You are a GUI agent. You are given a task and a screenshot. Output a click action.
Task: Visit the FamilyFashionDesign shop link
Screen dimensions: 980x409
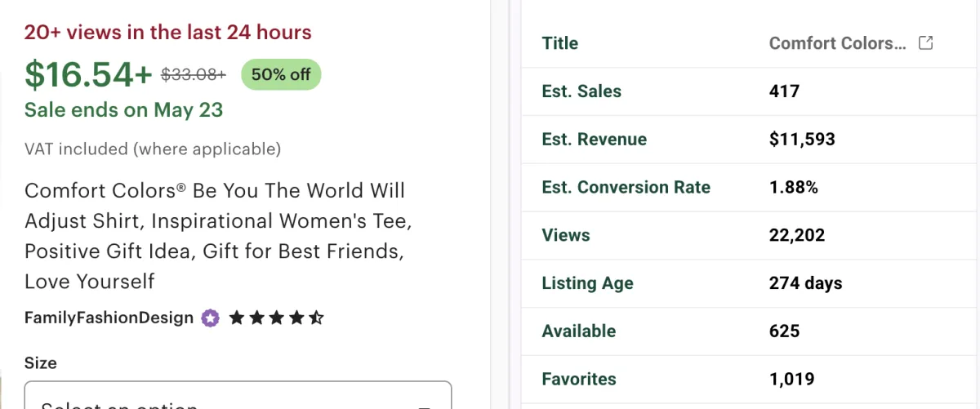[109, 318]
